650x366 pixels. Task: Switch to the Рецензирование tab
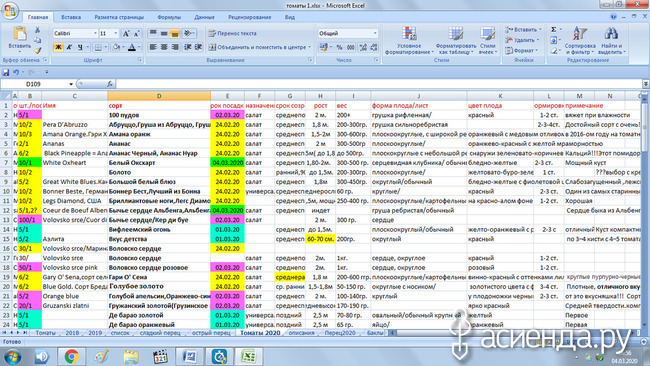[x=250, y=17]
